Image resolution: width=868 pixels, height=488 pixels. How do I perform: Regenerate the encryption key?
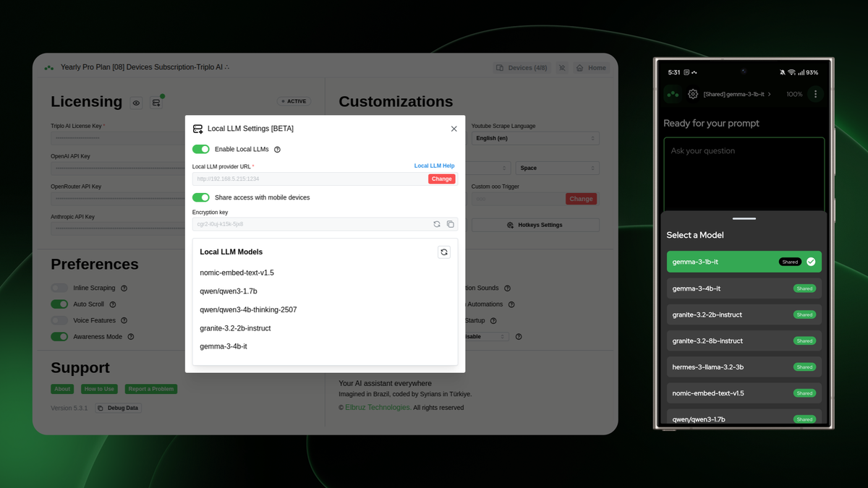pyautogui.click(x=436, y=224)
